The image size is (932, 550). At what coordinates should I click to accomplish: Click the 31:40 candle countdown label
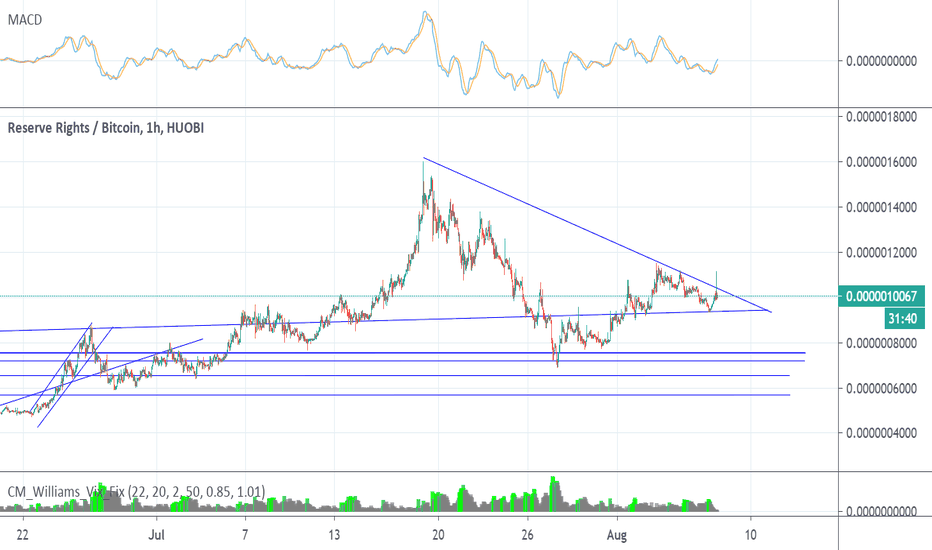coord(902,319)
